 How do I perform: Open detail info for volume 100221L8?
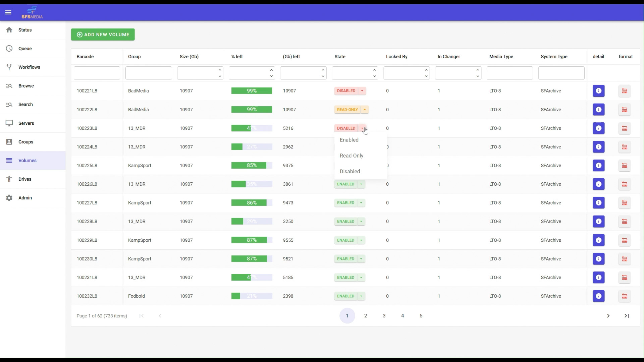[598, 91]
